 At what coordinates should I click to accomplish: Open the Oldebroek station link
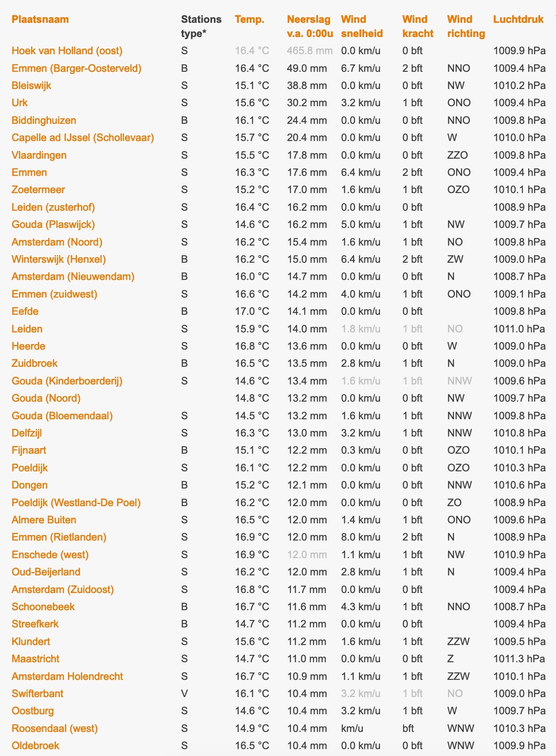(x=35, y=746)
